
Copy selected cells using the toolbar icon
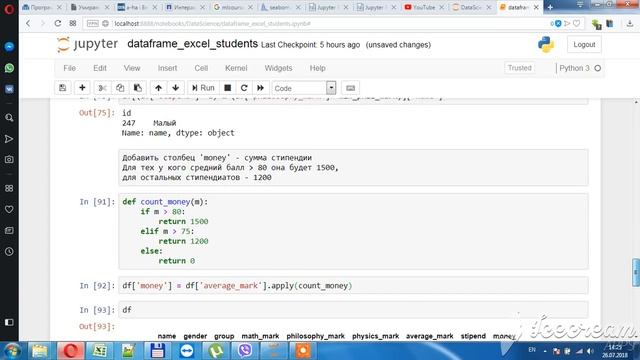pyautogui.click(x=120, y=88)
